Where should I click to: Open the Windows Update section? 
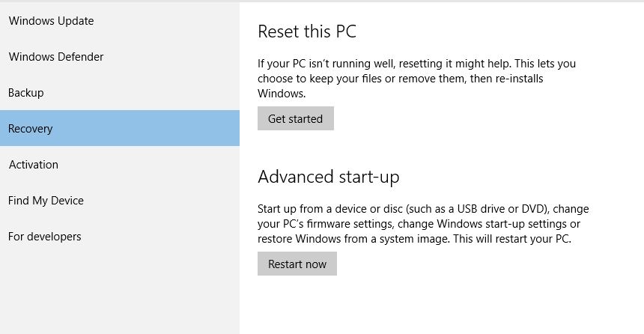click(x=51, y=21)
